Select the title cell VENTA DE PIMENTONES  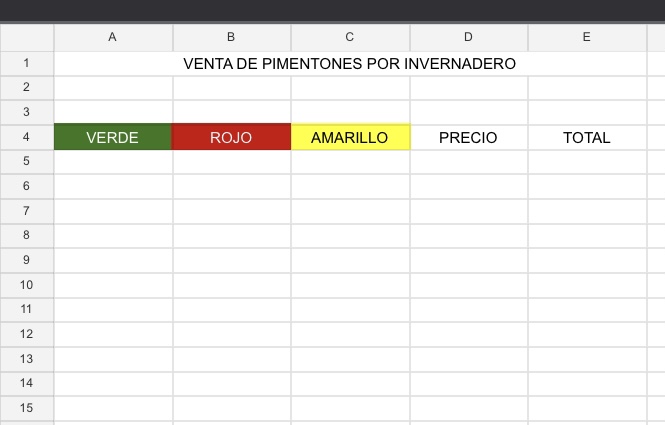point(350,64)
